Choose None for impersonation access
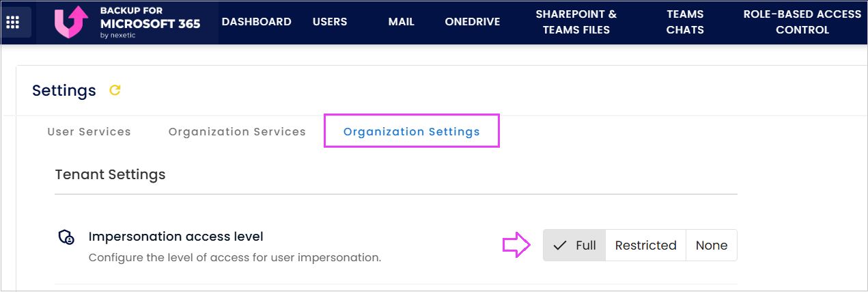Viewport: 868px width, 292px height. pyautogui.click(x=712, y=245)
